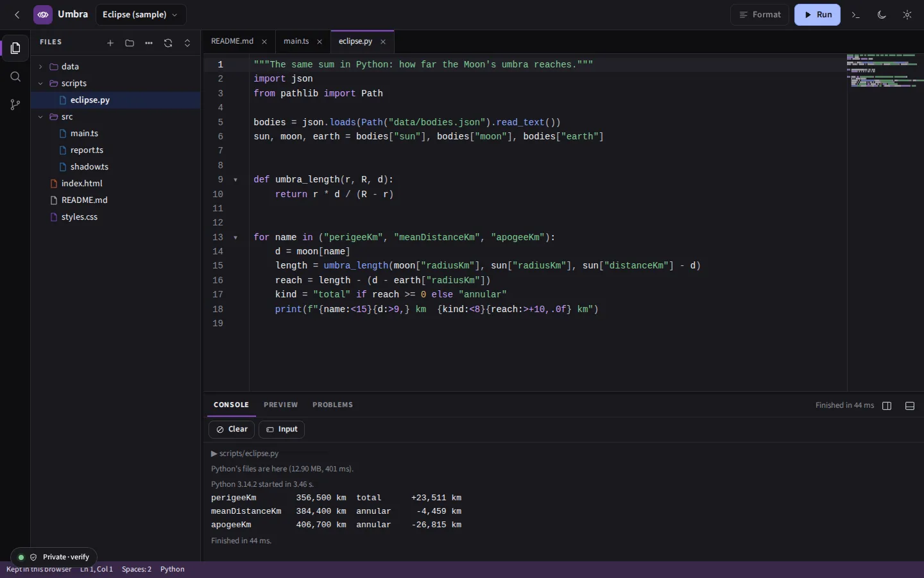Select the Console panel tab
The height and width of the screenshot is (578, 924).
click(231, 405)
